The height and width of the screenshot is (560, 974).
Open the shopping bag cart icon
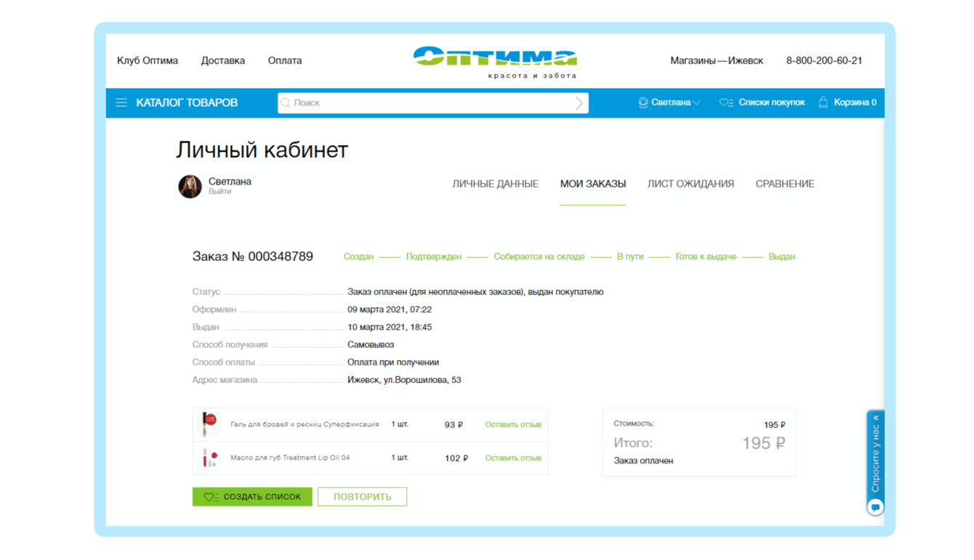824,102
